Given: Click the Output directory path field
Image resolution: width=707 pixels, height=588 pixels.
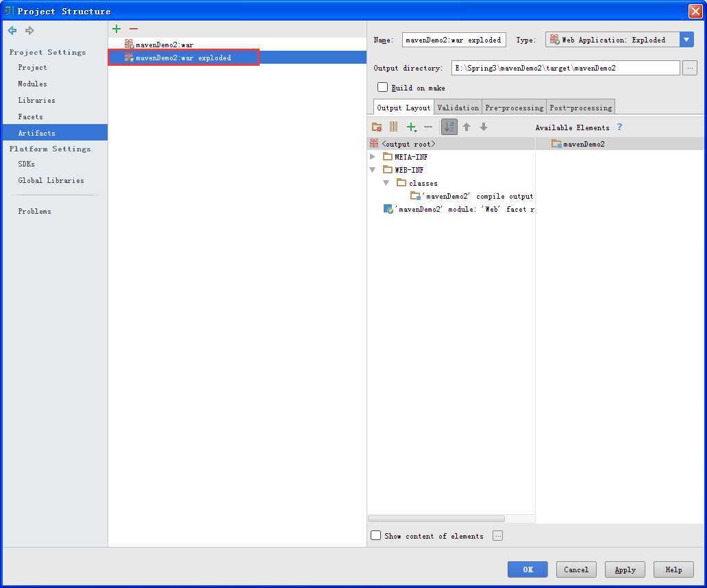Looking at the screenshot, I should coord(565,68).
